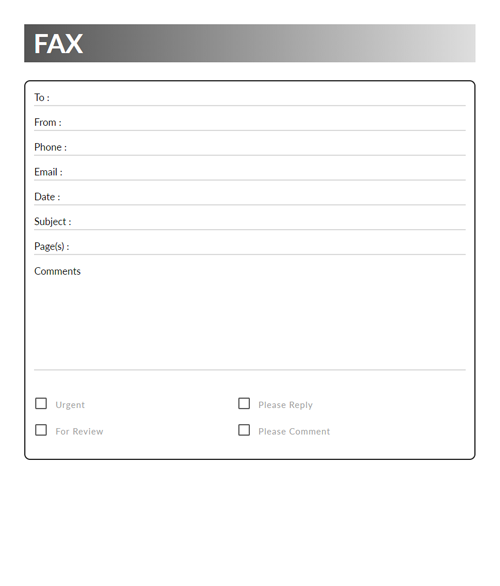500x586 pixels.
Task: Click the Please Reply label
Action: click(x=286, y=405)
